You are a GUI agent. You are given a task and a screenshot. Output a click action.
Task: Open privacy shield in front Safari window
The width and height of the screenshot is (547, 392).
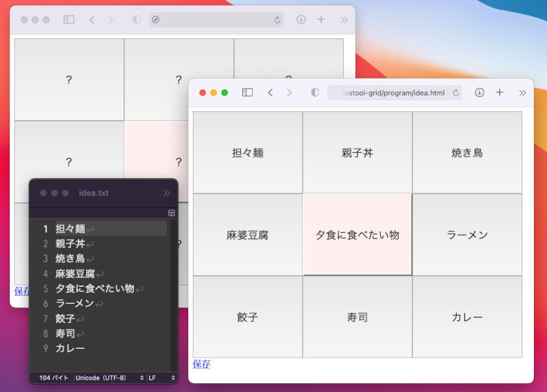point(315,92)
